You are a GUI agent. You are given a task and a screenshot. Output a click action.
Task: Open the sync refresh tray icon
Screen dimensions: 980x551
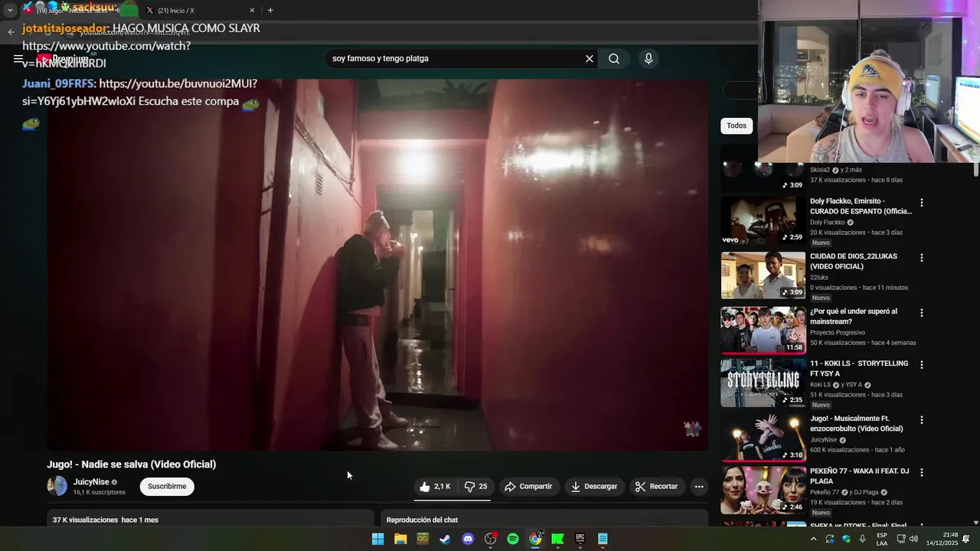click(829, 539)
